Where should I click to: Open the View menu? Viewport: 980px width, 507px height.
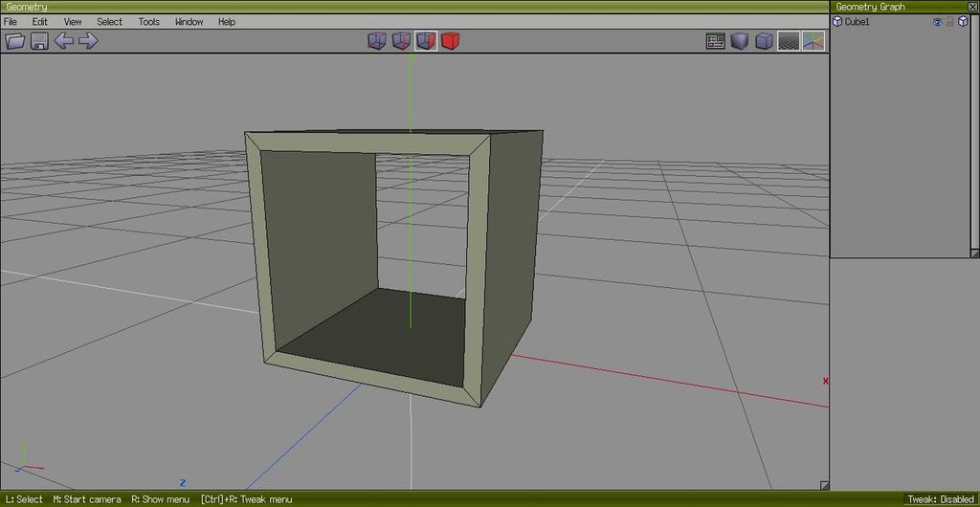click(x=73, y=22)
